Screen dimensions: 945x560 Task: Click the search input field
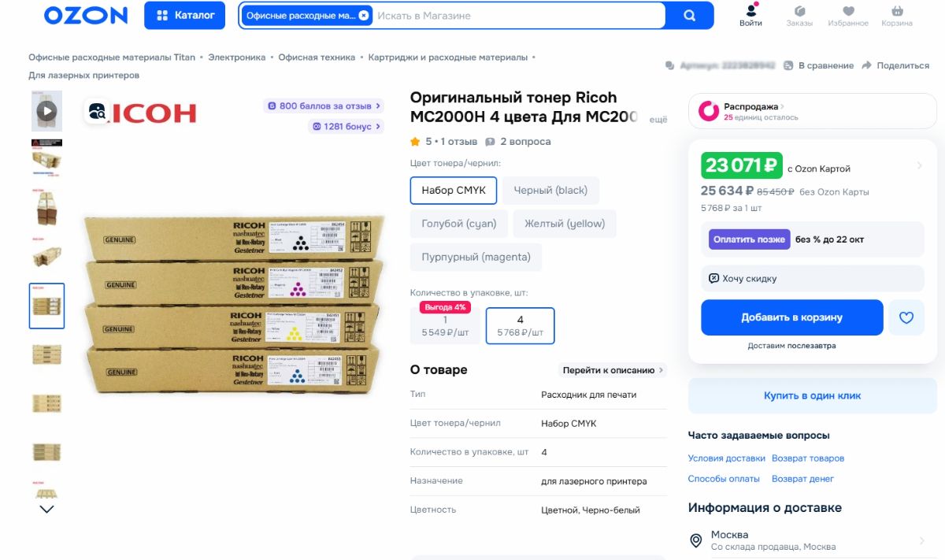(516, 16)
